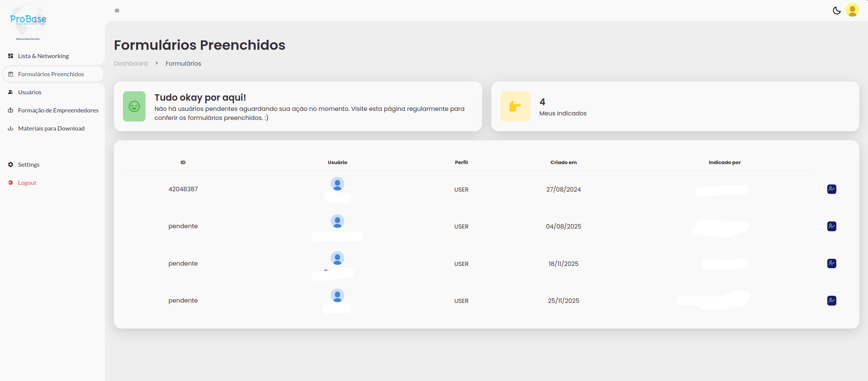868x381 pixels.
Task: Click USER profile in the 04/08/2025 row
Action: tap(461, 226)
